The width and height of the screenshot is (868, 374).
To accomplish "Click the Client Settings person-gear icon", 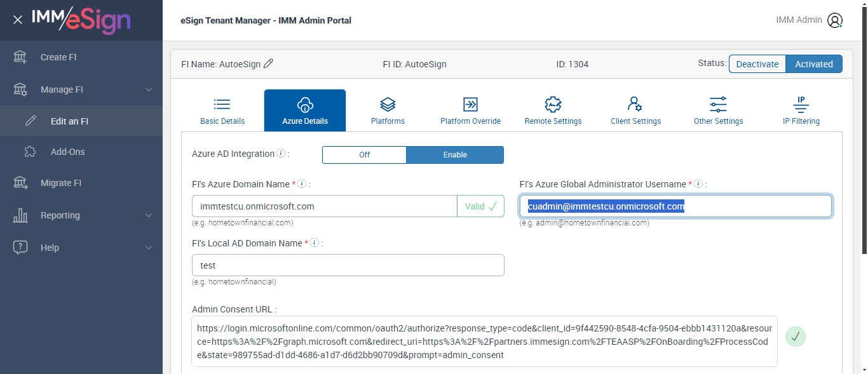I will pyautogui.click(x=635, y=104).
